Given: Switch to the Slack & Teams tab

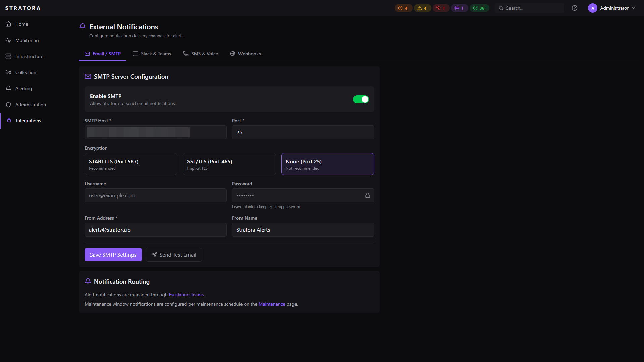Looking at the screenshot, I should click(152, 54).
